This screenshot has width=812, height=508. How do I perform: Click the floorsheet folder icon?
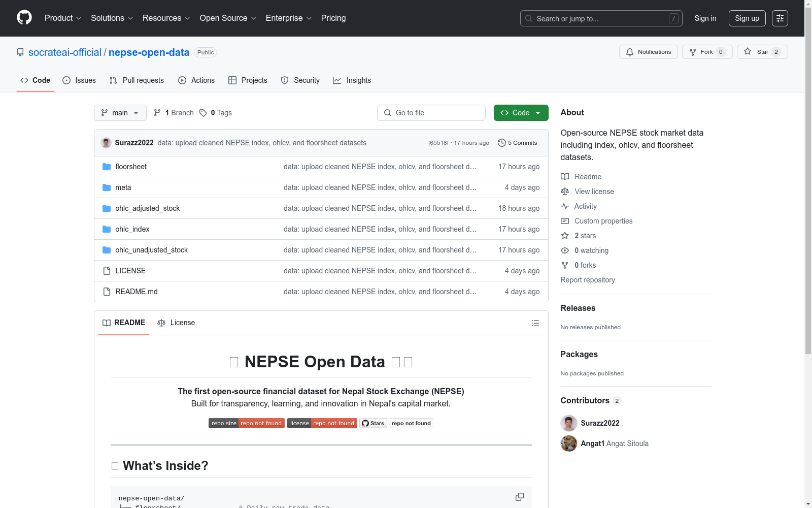point(107,167)
